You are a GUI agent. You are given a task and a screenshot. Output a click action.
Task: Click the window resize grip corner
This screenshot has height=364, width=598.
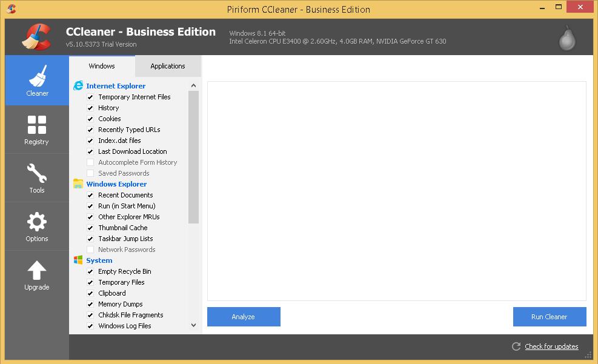pos(588,355)
